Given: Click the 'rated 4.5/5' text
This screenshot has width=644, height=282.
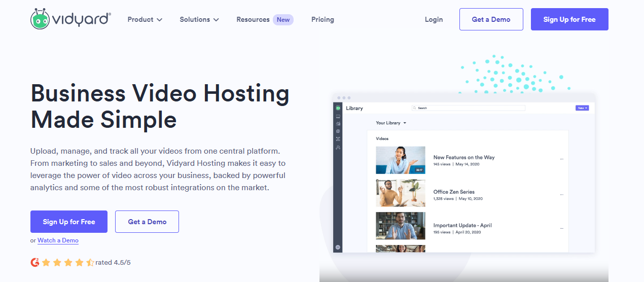Looking at the screenshot, I should pyautogui.click(x=113, y=262).
